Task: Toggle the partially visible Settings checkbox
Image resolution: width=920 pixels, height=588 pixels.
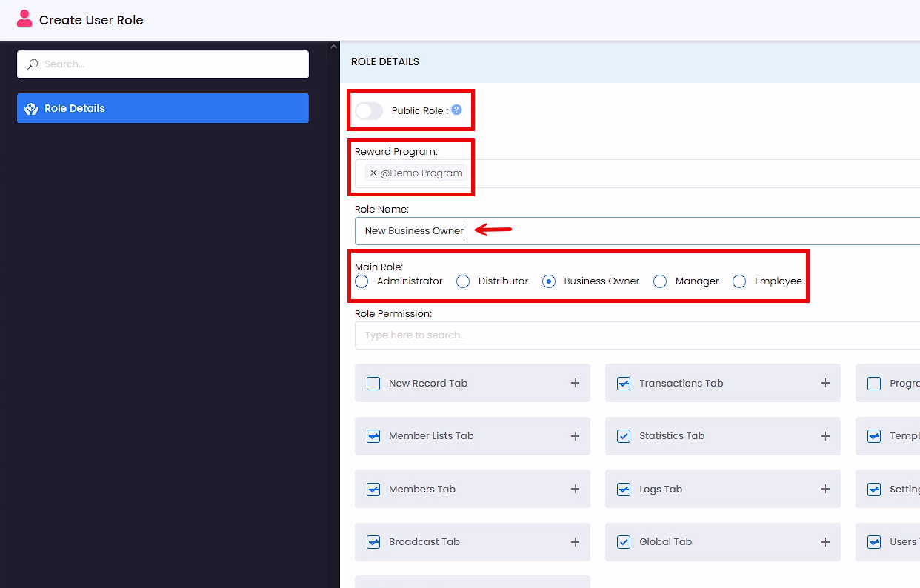Action: (874, 490)
